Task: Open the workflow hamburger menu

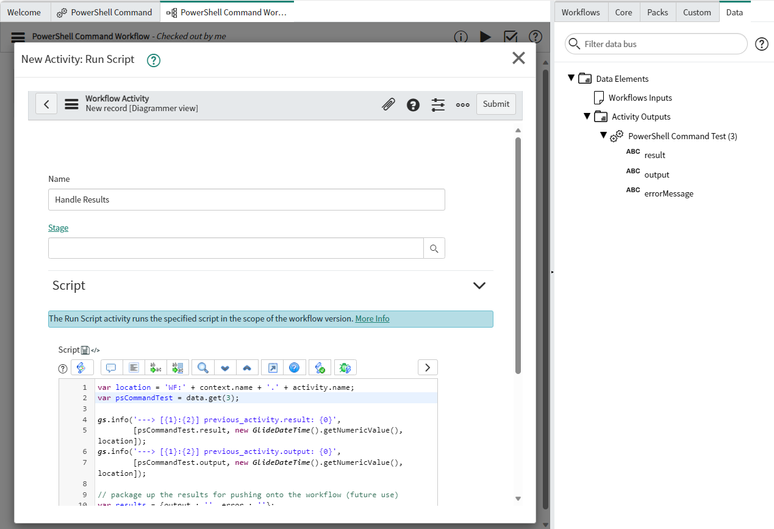Action: click(x=18, y=37)
